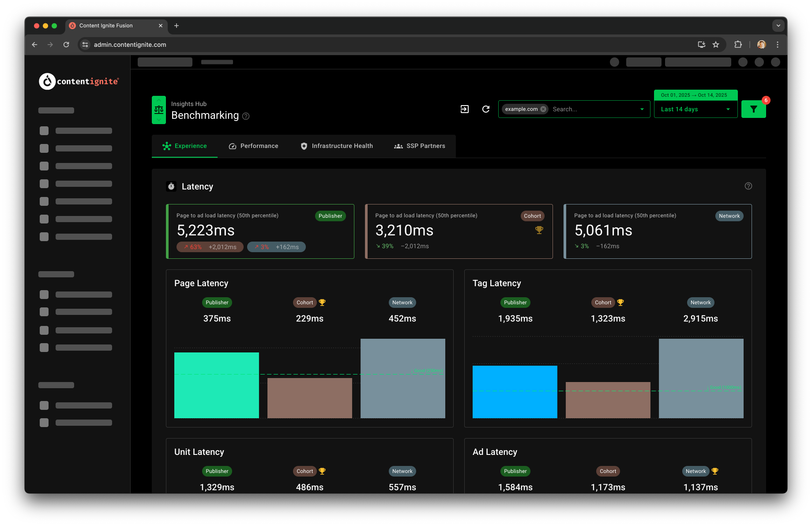Switch to the Performance tab
812x526 pixels.
(x=254, y=146)
